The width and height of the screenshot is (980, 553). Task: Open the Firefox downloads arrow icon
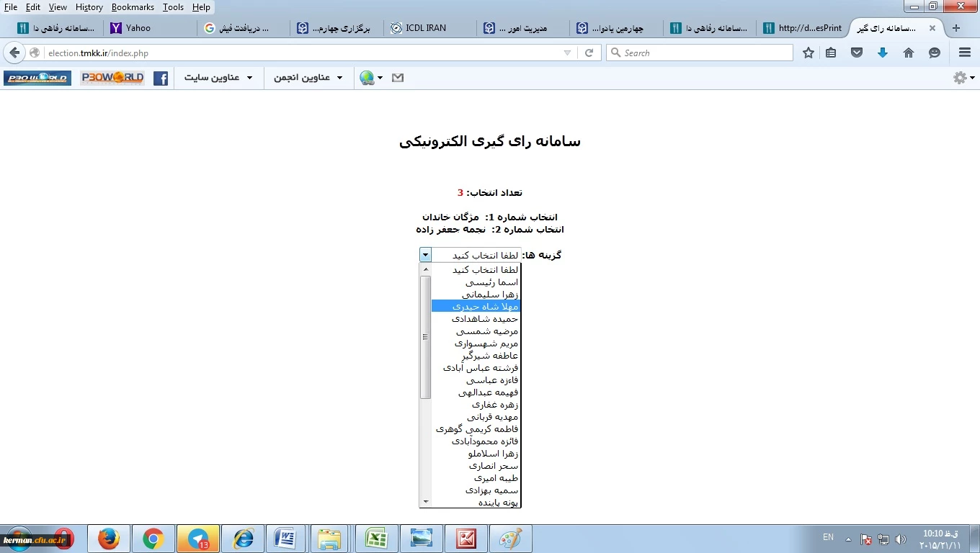pyautogui.click(x=882, y=53)
